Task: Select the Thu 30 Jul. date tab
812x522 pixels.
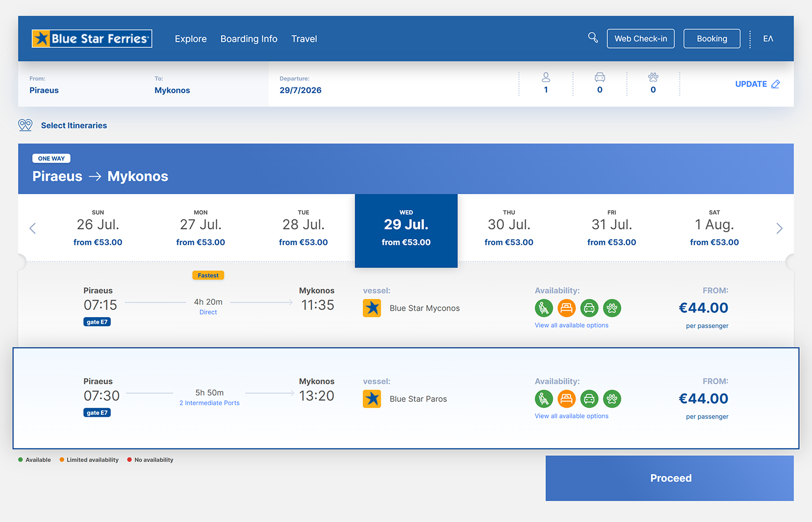Action: [509, 228]
